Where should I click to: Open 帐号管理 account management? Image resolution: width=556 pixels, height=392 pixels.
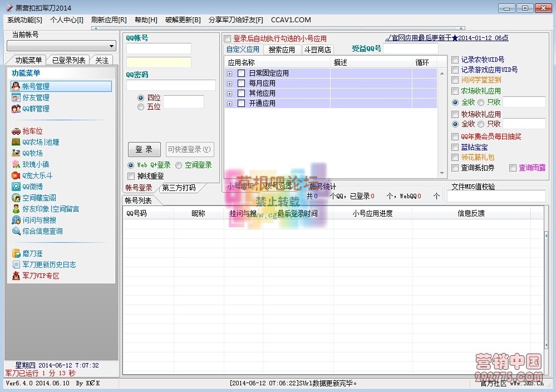point(35,85)
